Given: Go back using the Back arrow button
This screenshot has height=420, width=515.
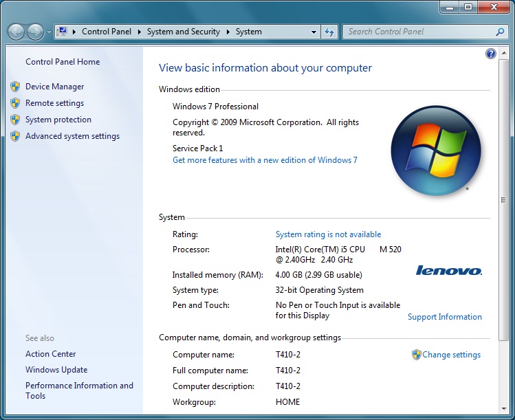Looking at the screenshot, I should coord(16,32).
